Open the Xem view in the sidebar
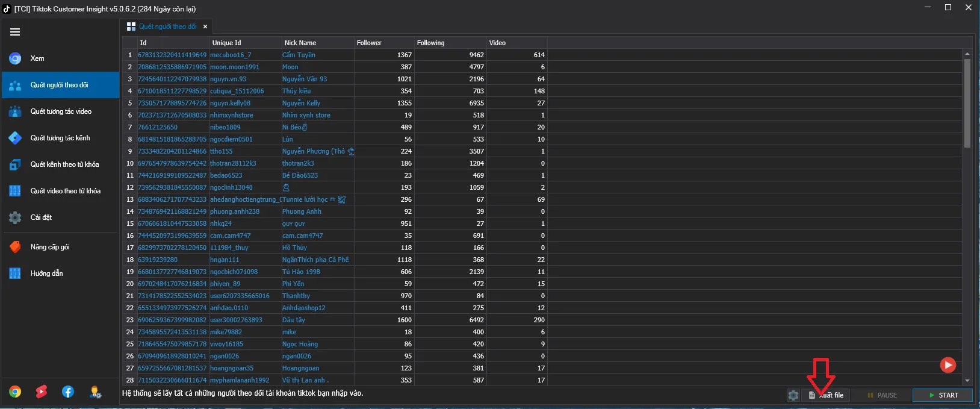This screenshot has width=980, height=409. point(60,58)
